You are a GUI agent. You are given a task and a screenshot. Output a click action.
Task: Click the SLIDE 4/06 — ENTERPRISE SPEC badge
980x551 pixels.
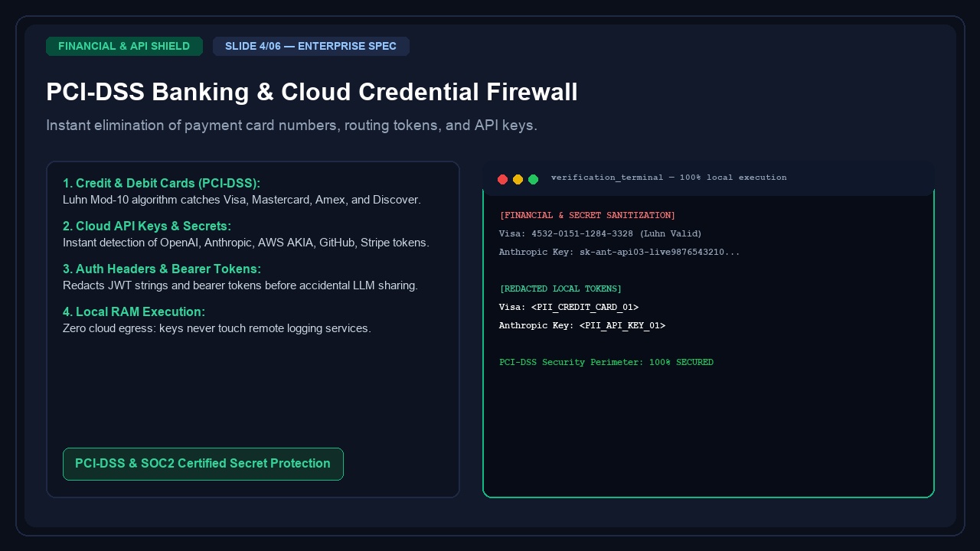pyautogui.click(x=311, y=46)
